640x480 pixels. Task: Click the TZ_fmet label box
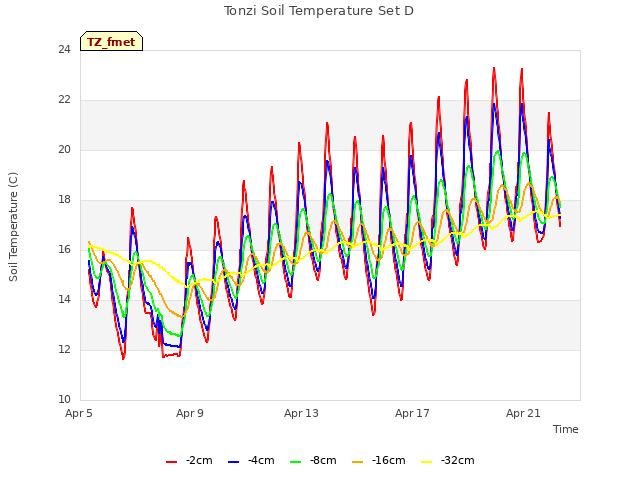111,41
